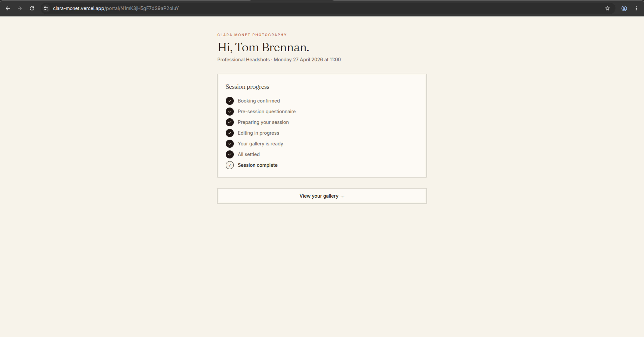Select the 'Your gallery is ready' step text
644x337 pixels.
point(260,144)
